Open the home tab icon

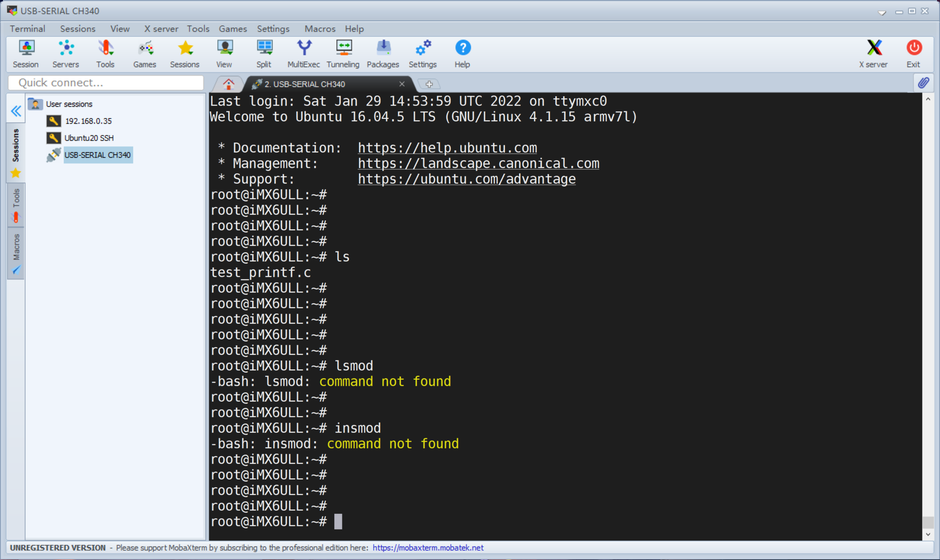click(x=229, y=84)
